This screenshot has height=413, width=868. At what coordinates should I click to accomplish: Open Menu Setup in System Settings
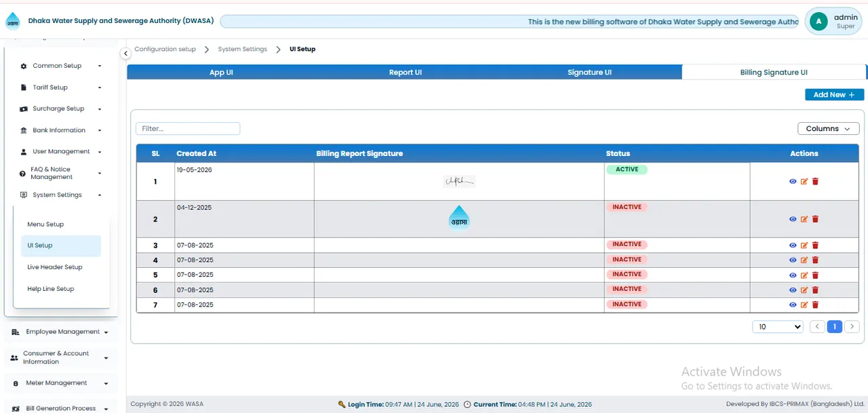[x=61, y=224]
